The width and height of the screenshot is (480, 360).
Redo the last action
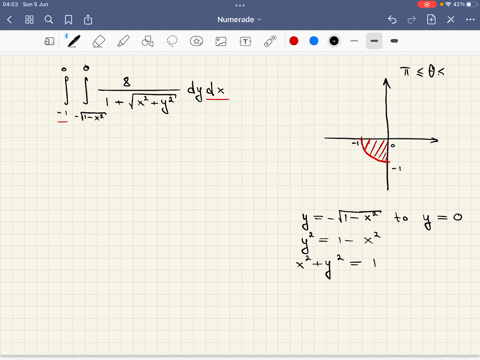pos(412,20)
